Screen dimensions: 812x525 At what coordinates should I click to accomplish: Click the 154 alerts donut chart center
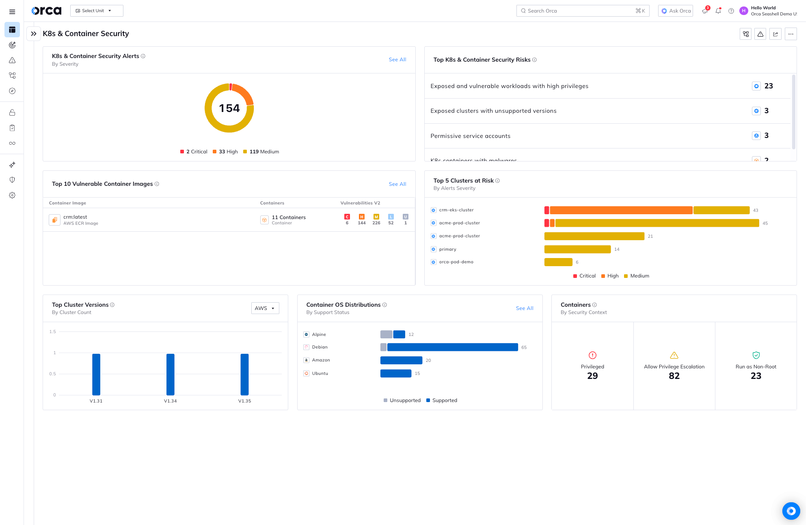coord(229,108)
